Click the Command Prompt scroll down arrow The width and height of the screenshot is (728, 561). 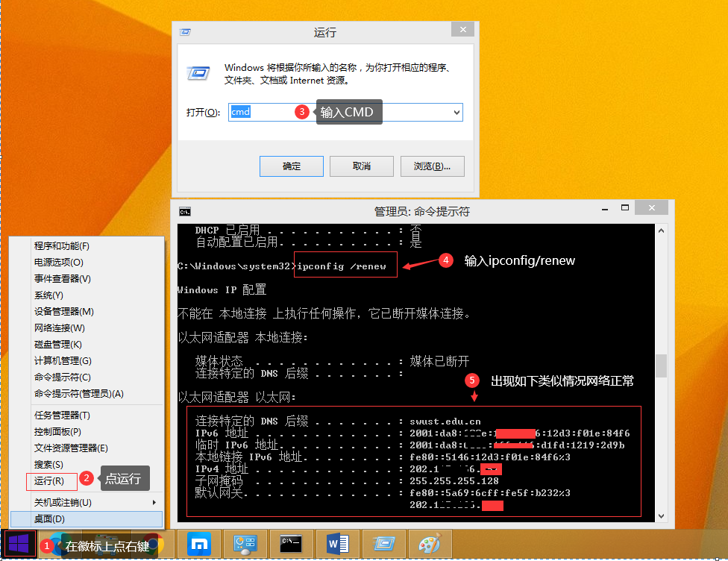(x=661, y=516)
